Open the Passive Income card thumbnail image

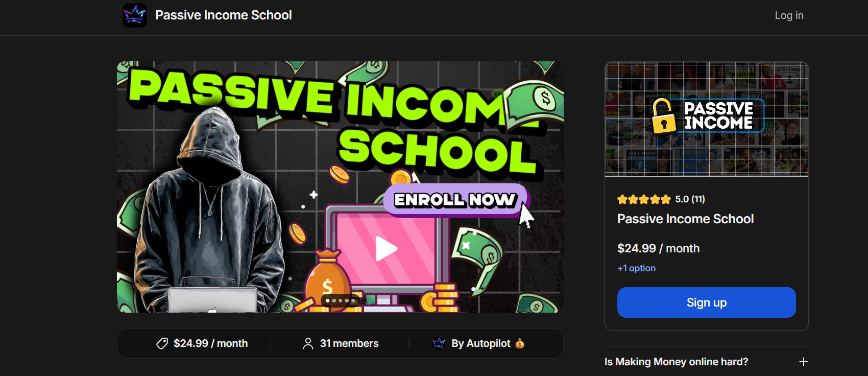coord(707,120)
